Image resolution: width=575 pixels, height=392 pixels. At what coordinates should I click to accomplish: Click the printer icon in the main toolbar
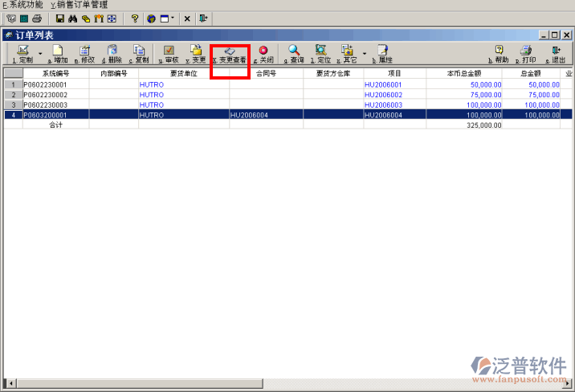point(37,18)
